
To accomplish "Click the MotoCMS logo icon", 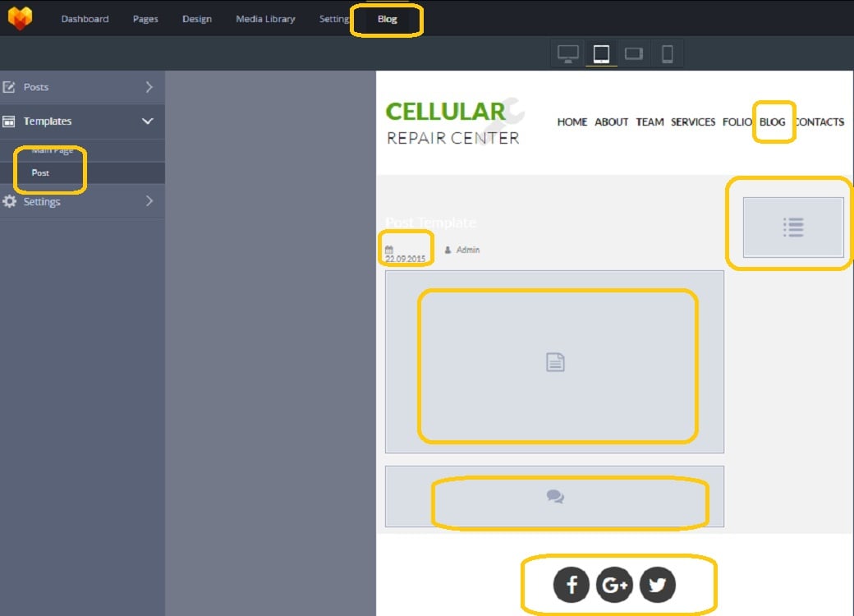I will click(20, 18).
